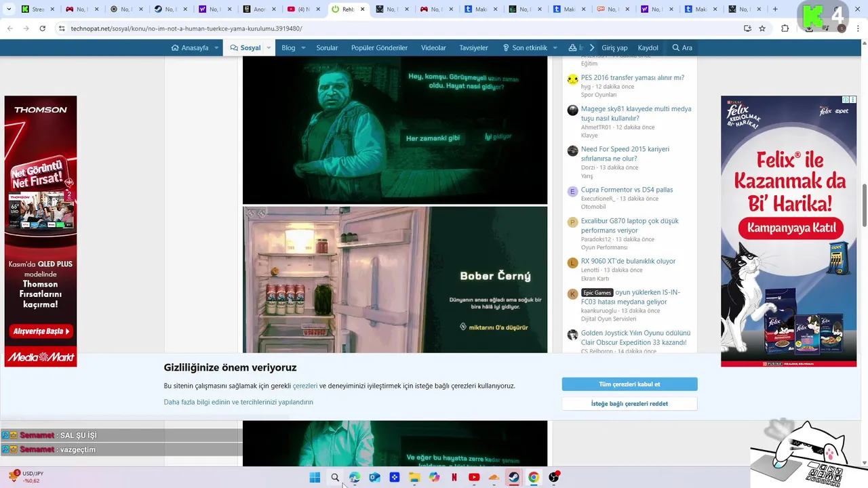Open a new browser tab with plus
This screenshot has width=868, height=488.
point(775,9)
